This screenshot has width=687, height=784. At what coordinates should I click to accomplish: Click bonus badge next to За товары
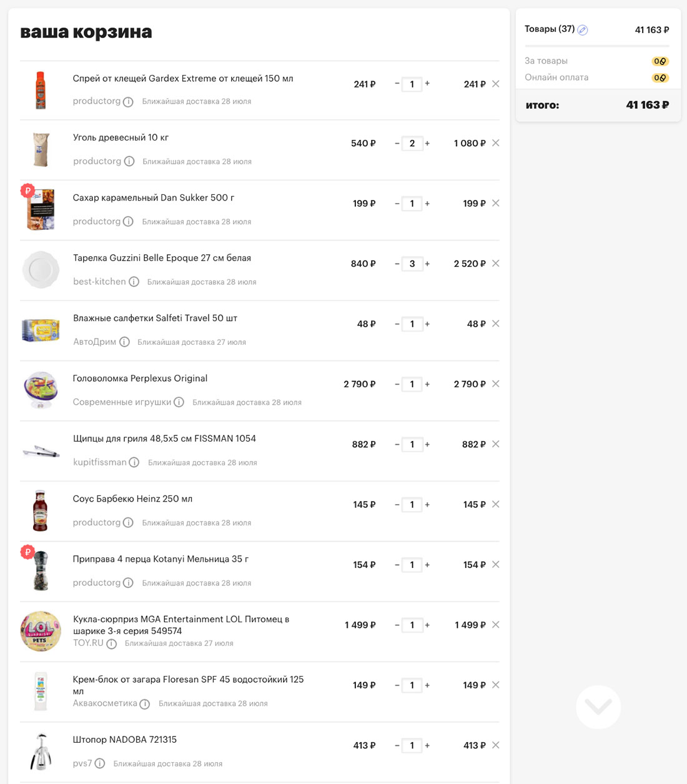point(660,61)
